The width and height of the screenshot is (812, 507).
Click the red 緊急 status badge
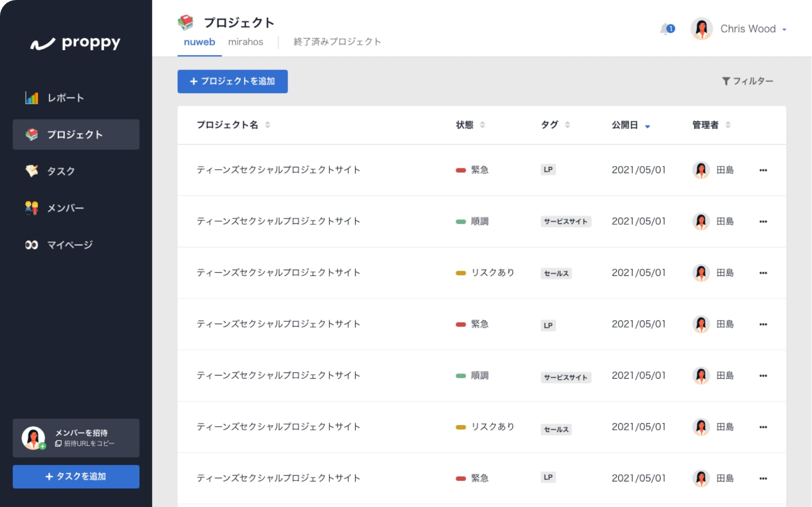[474, 170]
